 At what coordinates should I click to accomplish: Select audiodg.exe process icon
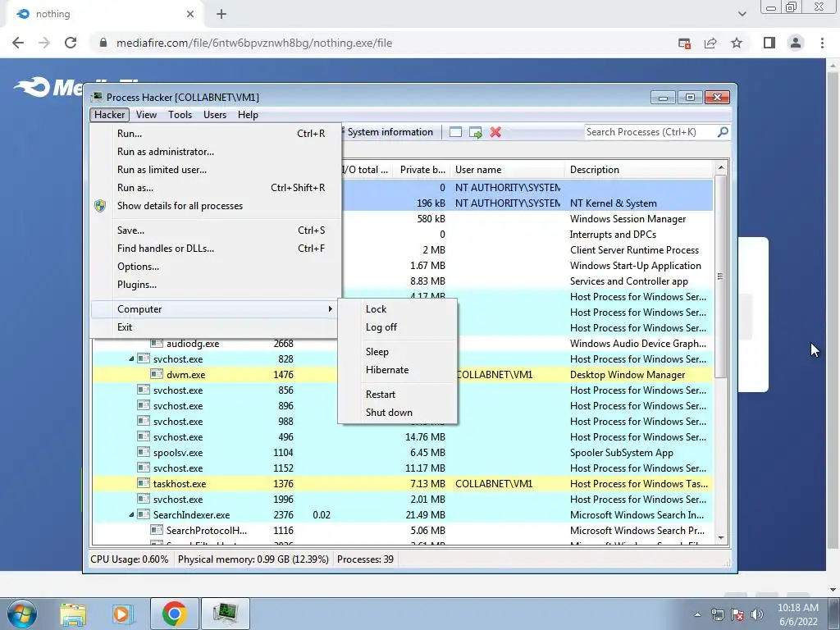click(x=157, y=344)
